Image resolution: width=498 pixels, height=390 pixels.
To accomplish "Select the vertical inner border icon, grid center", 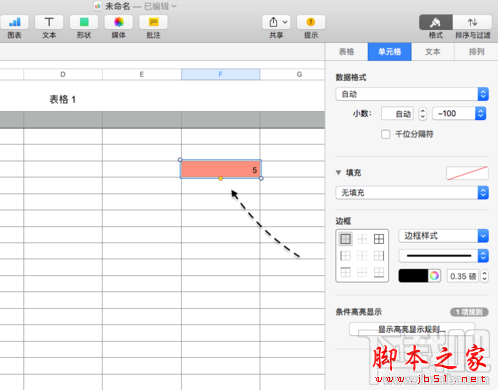I will tap(362, 256).
